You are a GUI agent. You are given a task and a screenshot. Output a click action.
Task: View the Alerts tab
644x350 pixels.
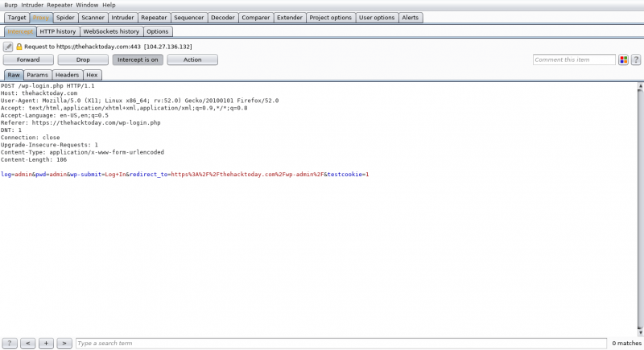411,18
